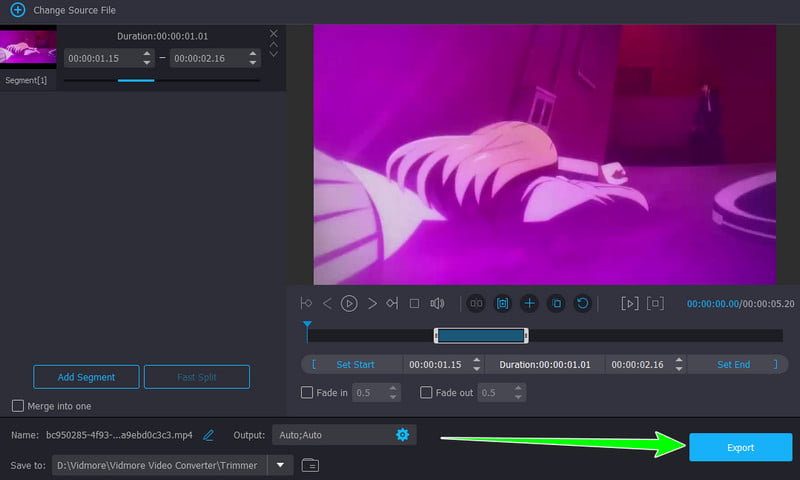Click the selected blue timeline region
Image resolution: width=800 pixels, height=480 pixels.
pyautogui.click(x=481, y=335)
